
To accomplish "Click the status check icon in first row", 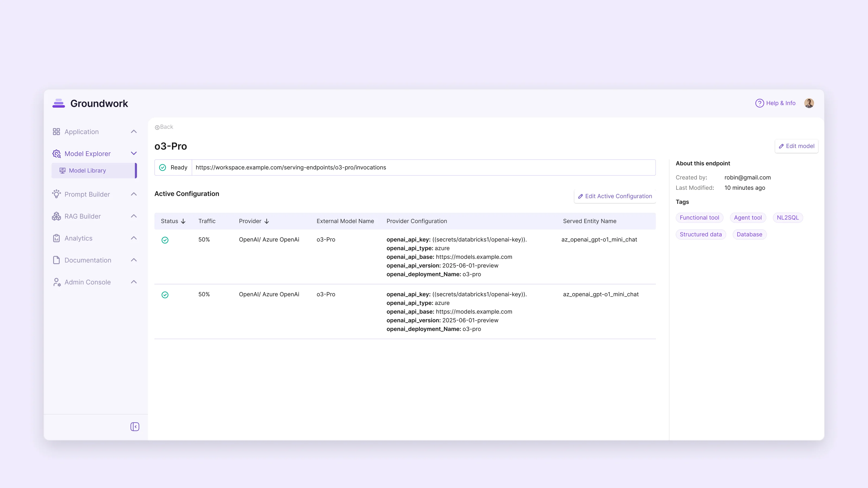I will coord(165,240).
